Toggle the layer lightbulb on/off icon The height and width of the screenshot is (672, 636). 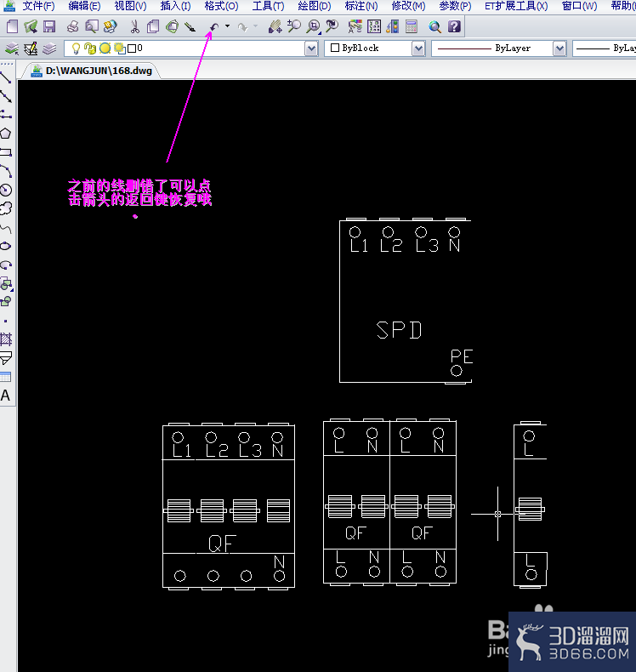(76, 48)
